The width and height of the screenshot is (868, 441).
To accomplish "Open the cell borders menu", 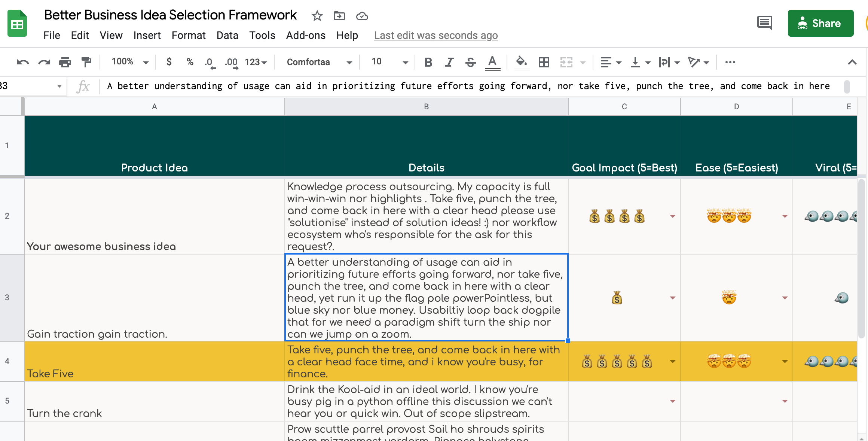I will 544,62.
